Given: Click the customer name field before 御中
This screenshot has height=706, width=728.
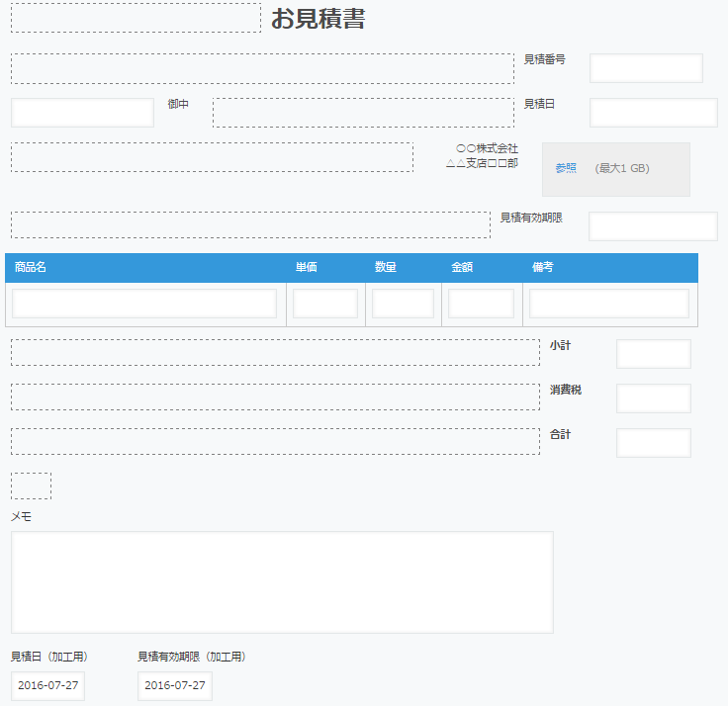Looking at the screenshot, I should pyautogui.click(x=82, y=113).
